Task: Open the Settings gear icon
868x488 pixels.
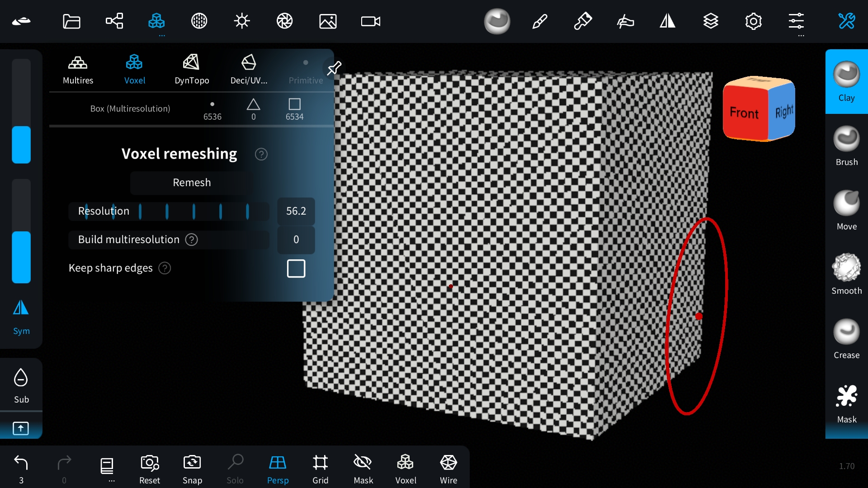Action: point(753,21)
